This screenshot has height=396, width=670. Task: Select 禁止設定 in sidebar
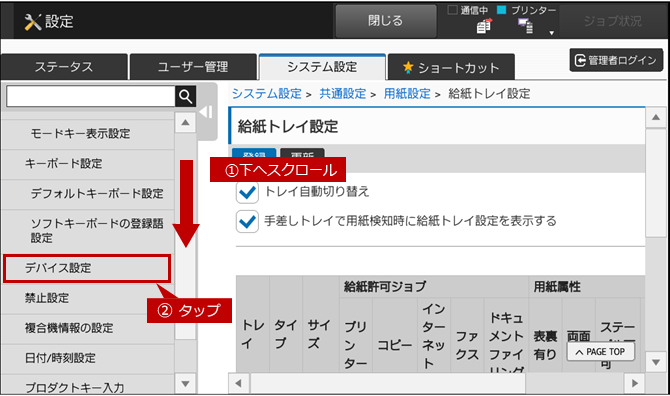(88, 298)
